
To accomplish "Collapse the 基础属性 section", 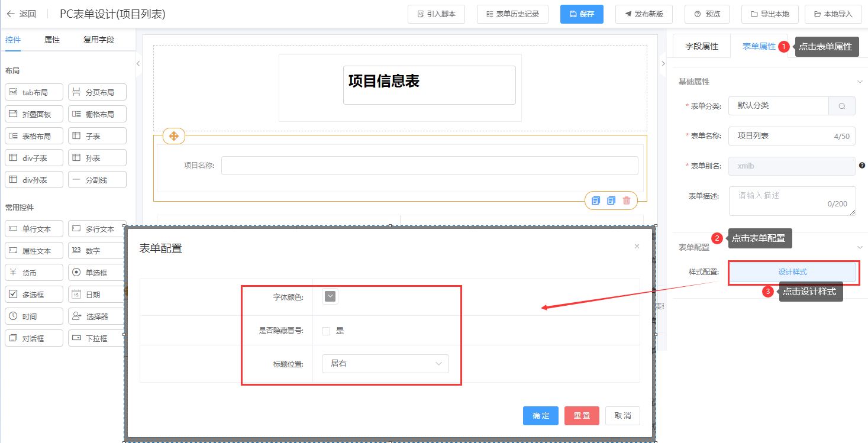I will point(860,82).
